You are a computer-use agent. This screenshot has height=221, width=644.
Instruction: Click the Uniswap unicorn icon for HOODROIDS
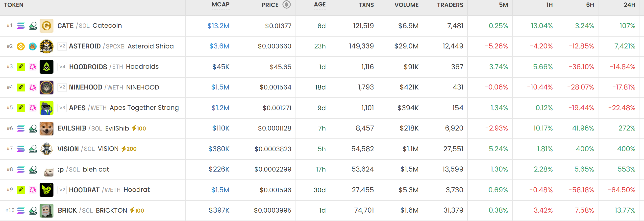pos(32,67)
